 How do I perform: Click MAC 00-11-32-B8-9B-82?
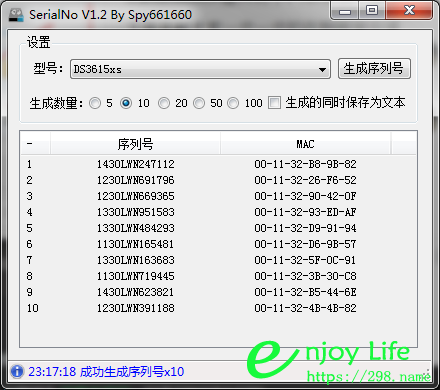(305, 164)
